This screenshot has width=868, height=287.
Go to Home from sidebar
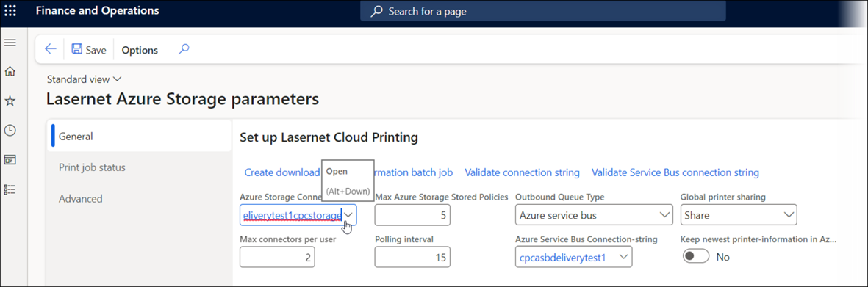pyautogui.click(x=10, y=71)
